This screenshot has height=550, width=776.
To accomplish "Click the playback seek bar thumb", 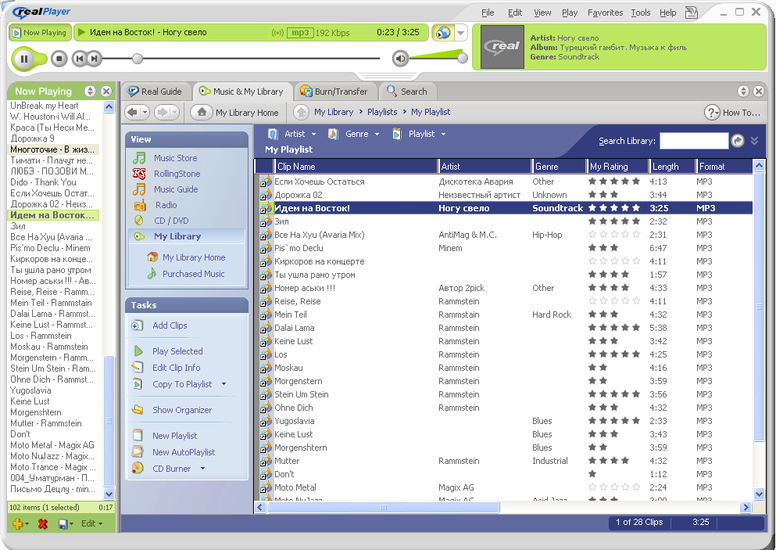I will (x=138, y=59).
